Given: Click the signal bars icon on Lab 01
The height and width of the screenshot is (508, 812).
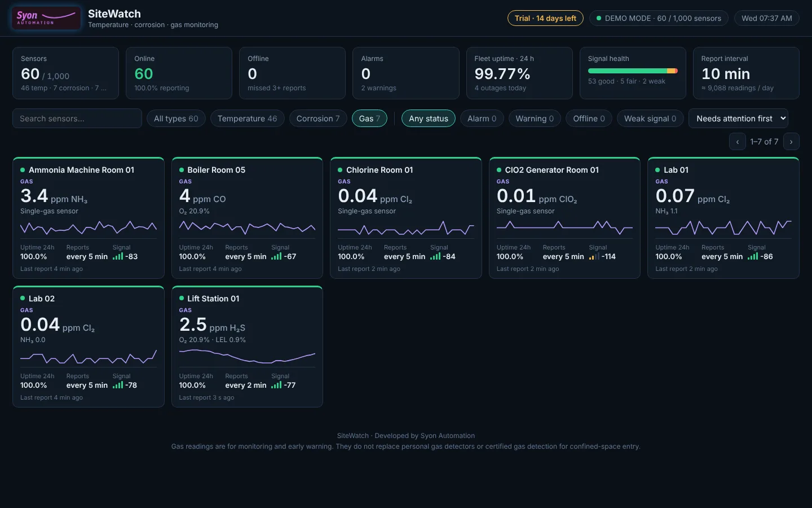Looking at the screenshot, I should [753, 256].
